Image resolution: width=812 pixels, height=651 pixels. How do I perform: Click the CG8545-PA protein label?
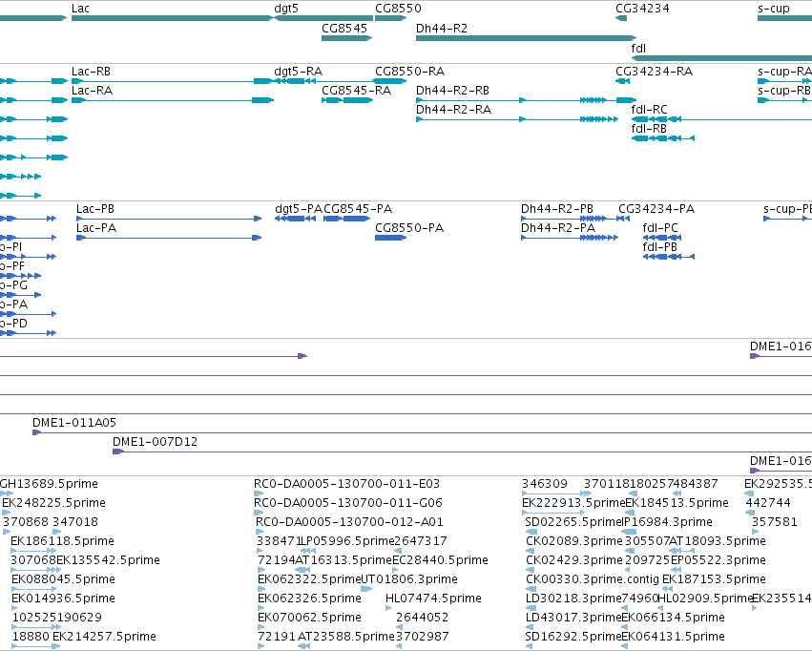click(x=358, y=209)
